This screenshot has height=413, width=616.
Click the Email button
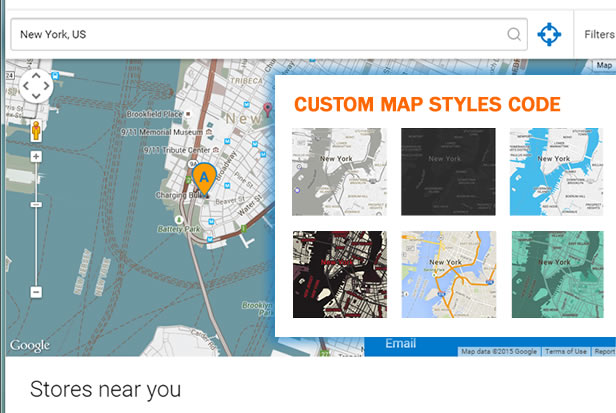pyautogui.click(x=400, y=344)
